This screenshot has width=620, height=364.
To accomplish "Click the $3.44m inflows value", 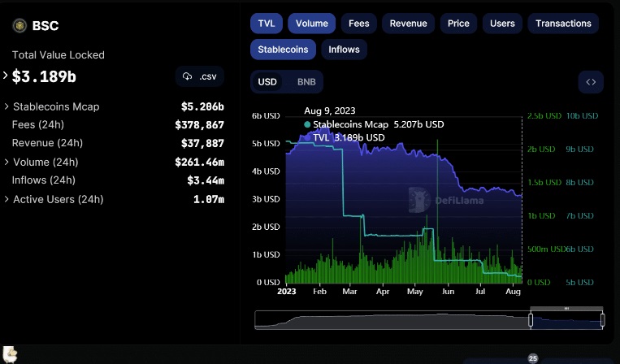I will 206,180.
